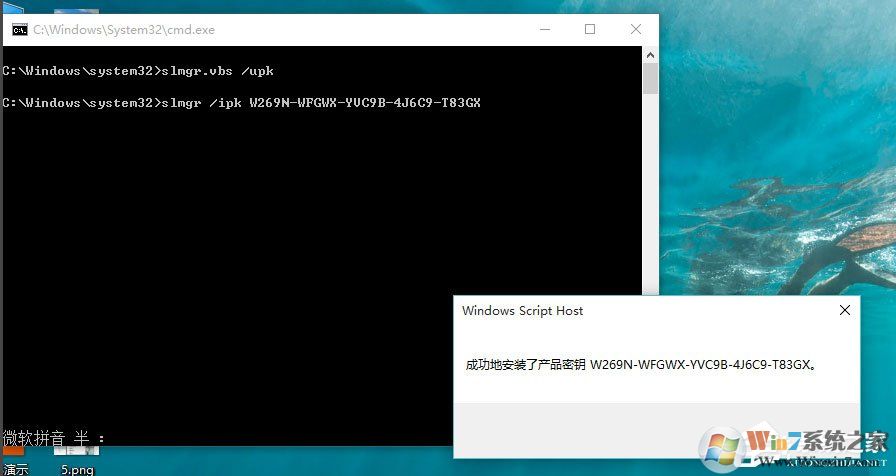Maximize the cmd.exe window
896x476 pixels.
[590, 29]
